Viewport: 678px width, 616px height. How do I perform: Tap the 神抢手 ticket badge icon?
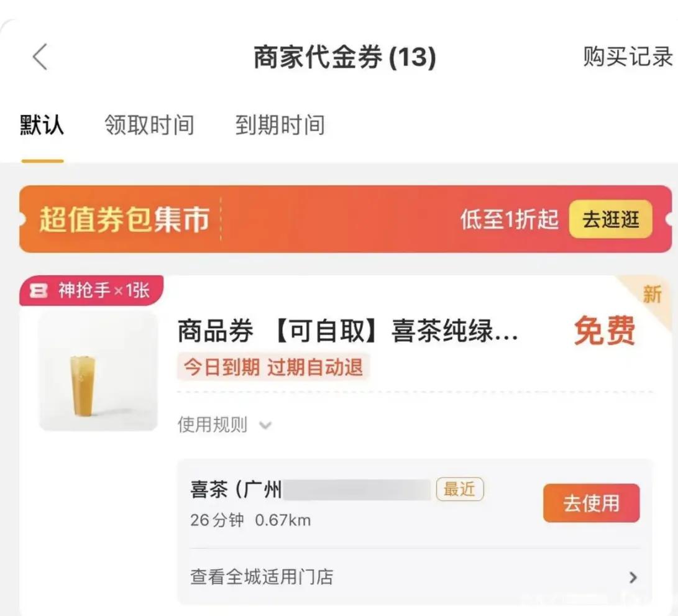(x=39, y=291)
